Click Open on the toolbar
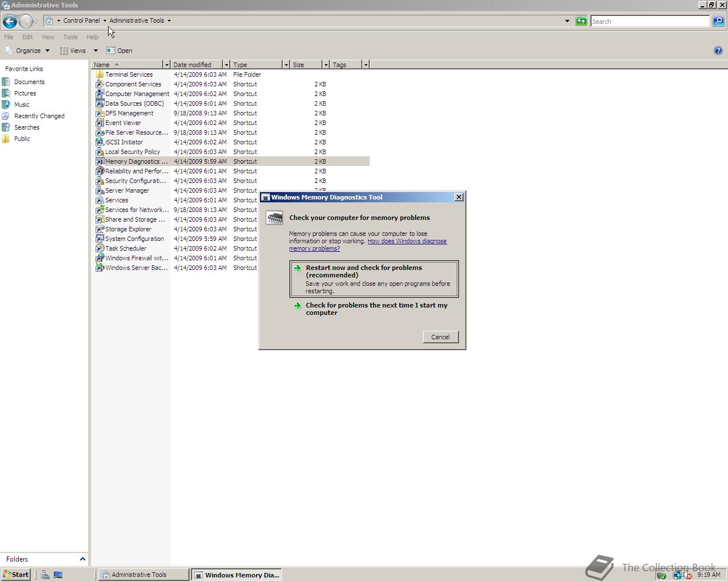The image size is (728, 582). [x=119, y=51]
